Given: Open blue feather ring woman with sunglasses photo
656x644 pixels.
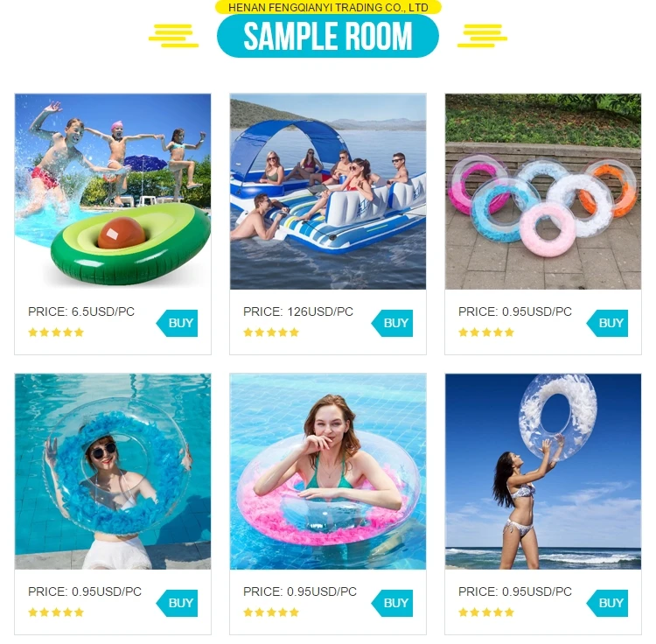Looking at the screenshot, I should (x=113, y=472).
